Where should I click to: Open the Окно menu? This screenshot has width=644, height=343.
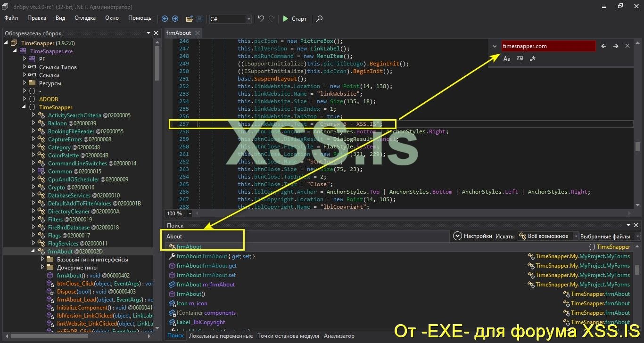click(x=112, y=18)
